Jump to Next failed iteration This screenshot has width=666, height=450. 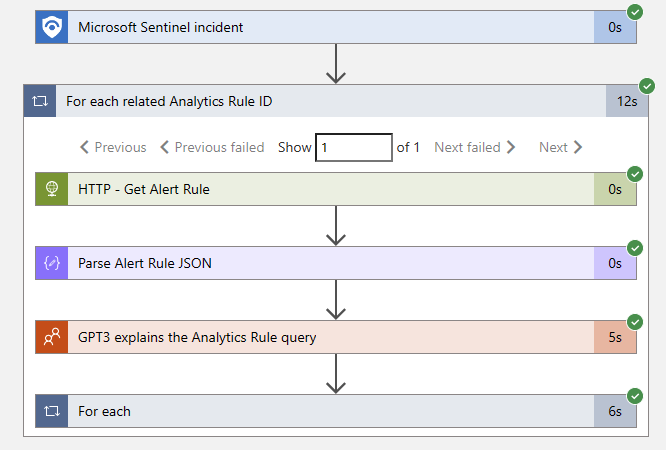[x=475, y=147]
